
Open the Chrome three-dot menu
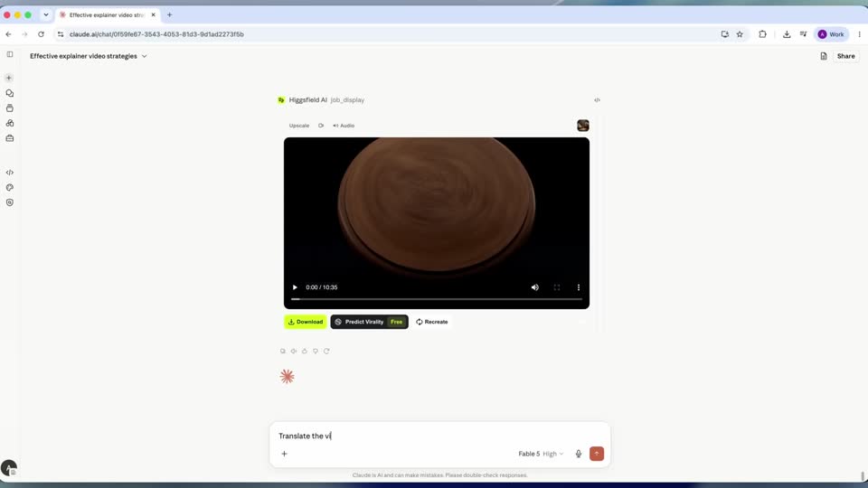click(x=859, y=34)
